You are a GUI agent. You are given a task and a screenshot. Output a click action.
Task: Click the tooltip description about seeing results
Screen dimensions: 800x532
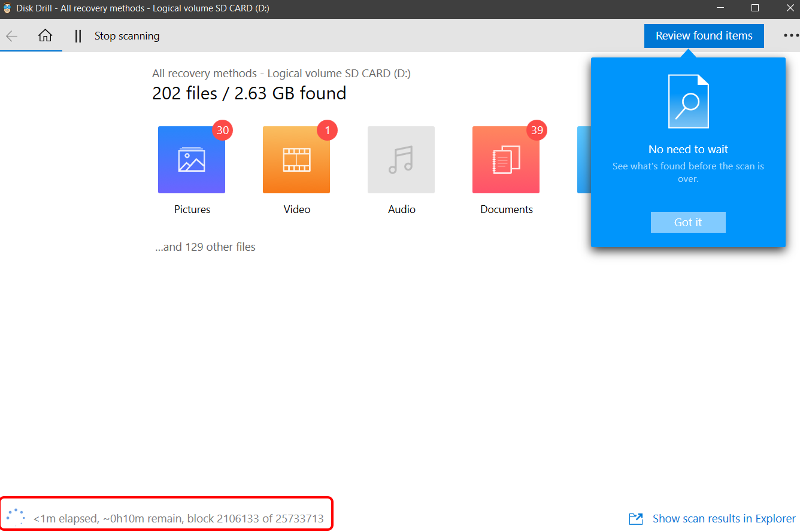[x=689, y=172]
